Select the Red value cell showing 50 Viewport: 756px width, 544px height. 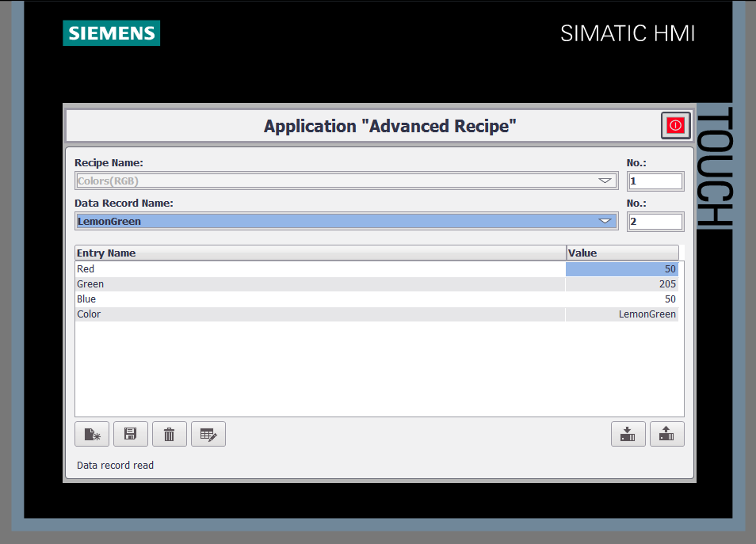click(x=622, y=269)
